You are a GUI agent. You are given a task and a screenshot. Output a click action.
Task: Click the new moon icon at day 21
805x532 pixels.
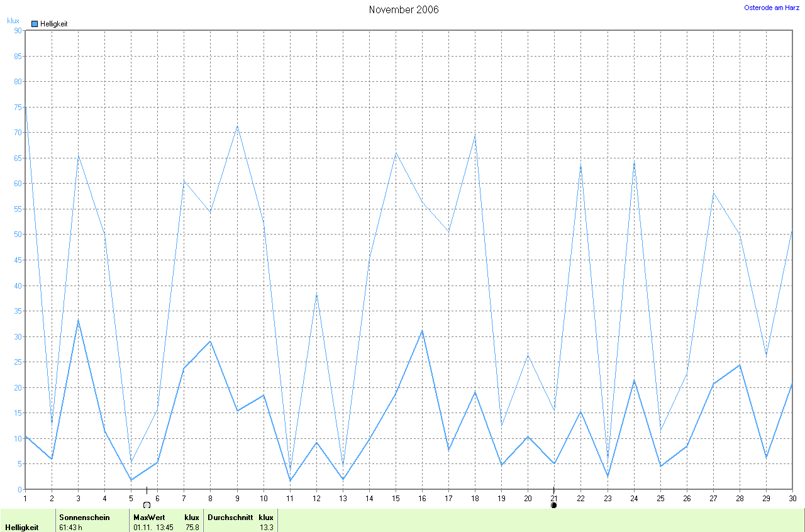coord(553,504)
